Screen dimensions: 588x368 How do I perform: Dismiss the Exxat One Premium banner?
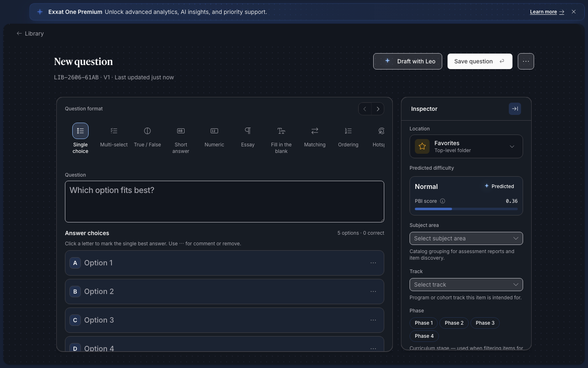(x=574, y=12)
